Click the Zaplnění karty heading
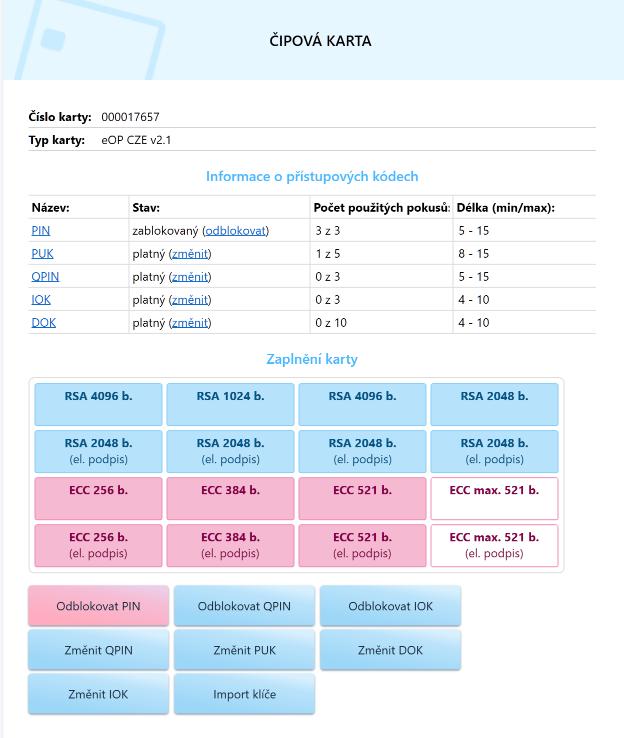The width and height of the screenshot is (624, 738). pos(312,359)
